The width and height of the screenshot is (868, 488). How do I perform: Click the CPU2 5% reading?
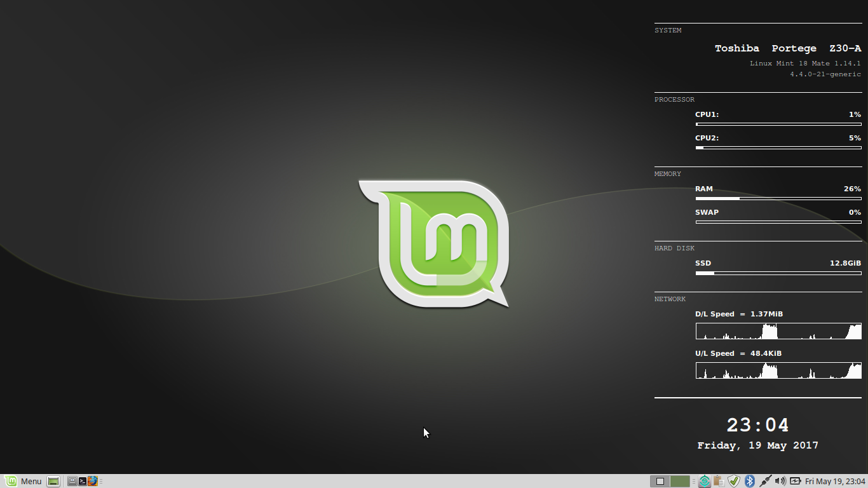(x=855, y=138)
